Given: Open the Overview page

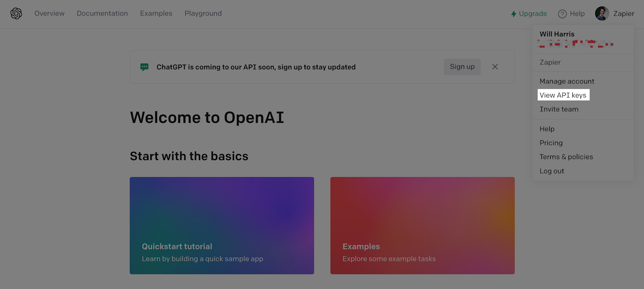Looking at the screenshot, I should click(x=50, y=14).
